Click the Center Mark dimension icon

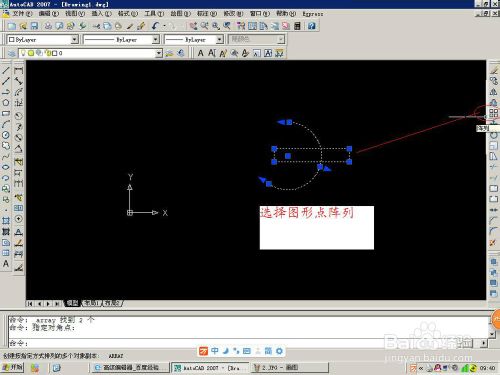[x=18, y=219]
